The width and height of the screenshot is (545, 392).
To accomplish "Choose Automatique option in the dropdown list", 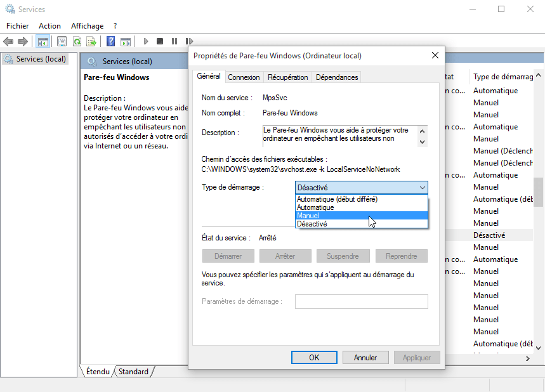I will (x=362, y=207).
